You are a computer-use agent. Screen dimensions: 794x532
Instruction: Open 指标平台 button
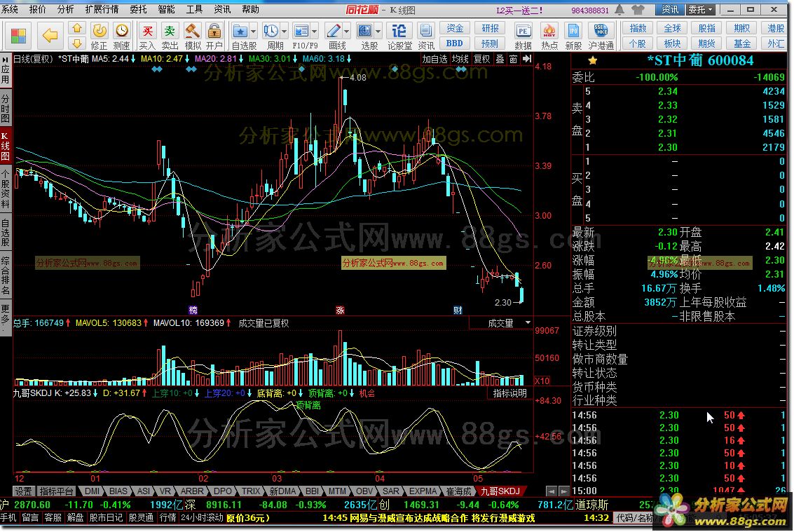point(56,491)
